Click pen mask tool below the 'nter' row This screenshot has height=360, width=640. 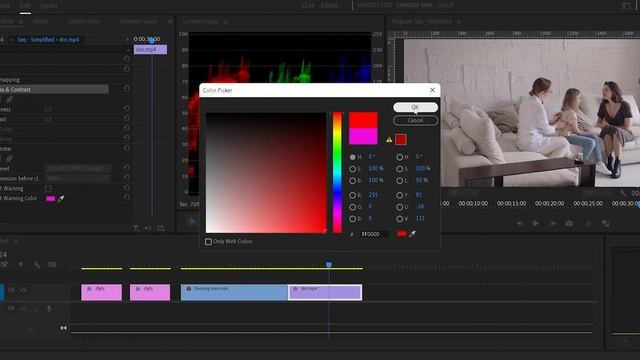[9, 158]
